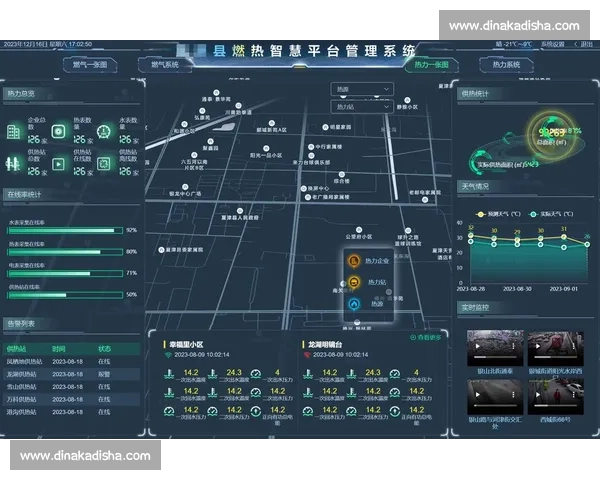Viewport: 600px width, 480px height.
Task: Open the 热源 dropdown on the map
Action: coord(362,89)
